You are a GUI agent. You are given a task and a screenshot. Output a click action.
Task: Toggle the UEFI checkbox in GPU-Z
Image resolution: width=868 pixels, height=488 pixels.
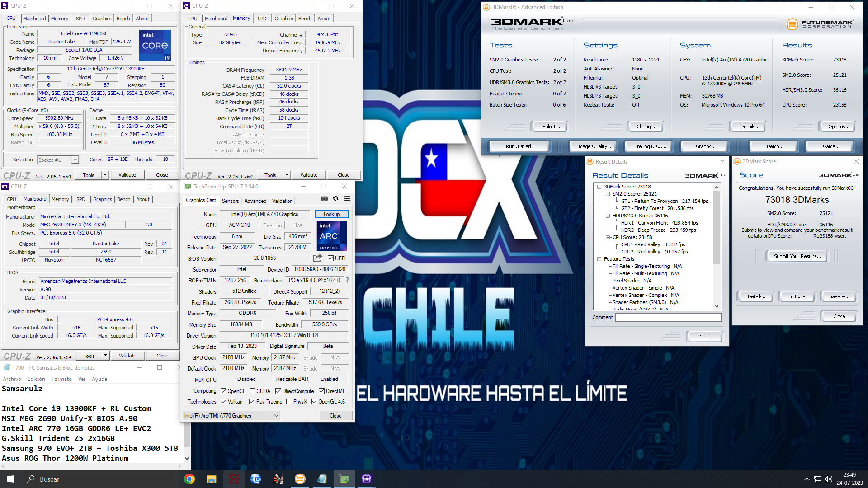tap(330, 258)
